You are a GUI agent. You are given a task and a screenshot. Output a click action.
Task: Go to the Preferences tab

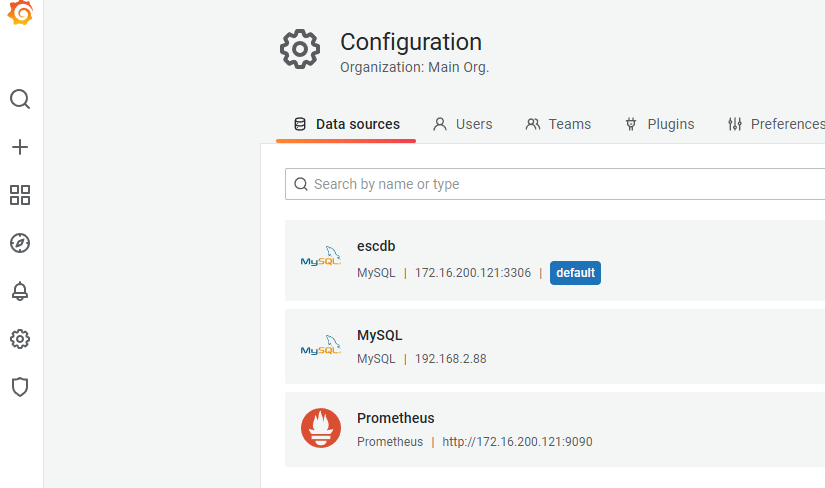[x=776, y=124]
